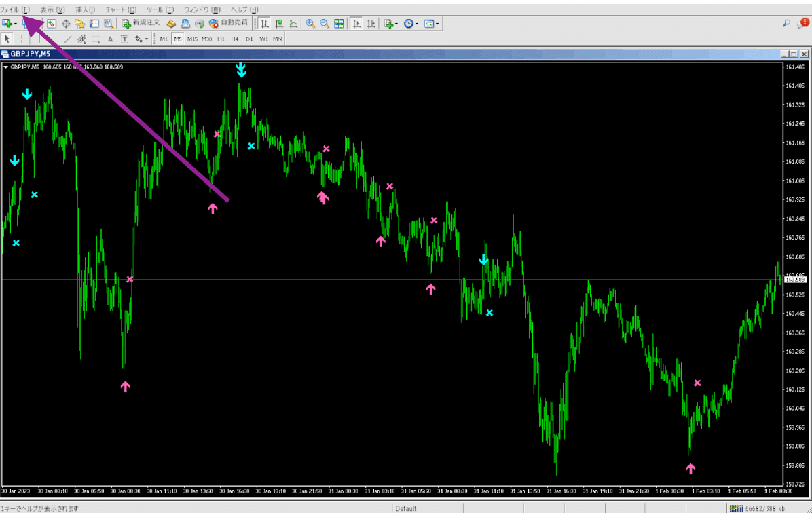Open the Data Window panel
The height and width of the screenshot is (513, 812).
tap(66, 23)
